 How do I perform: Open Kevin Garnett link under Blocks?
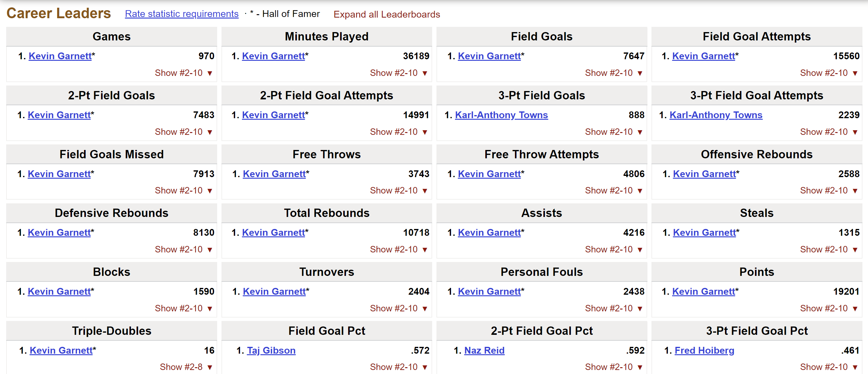pos(59,291)
